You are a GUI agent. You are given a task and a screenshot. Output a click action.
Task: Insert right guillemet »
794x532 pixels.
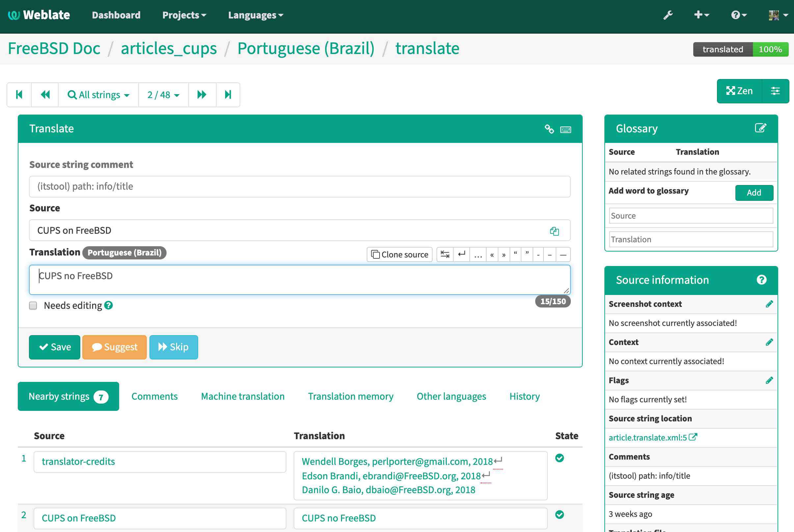[x=504, y=254]
